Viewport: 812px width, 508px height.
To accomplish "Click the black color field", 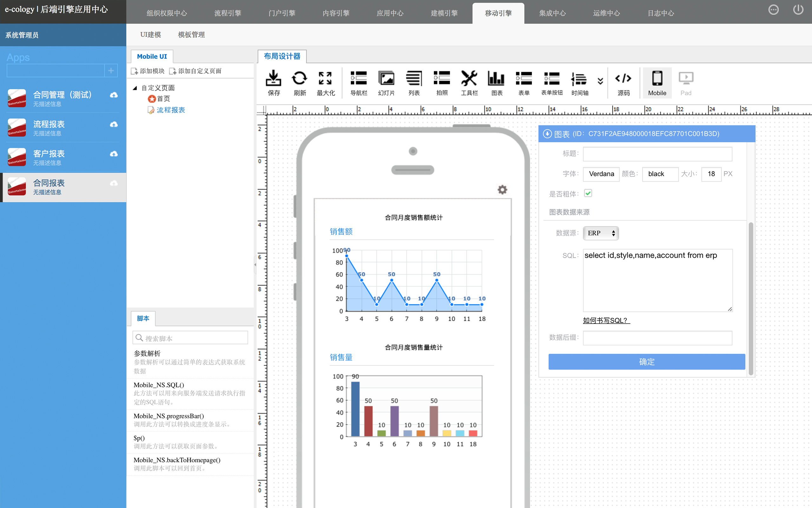I will click(660, 174).
